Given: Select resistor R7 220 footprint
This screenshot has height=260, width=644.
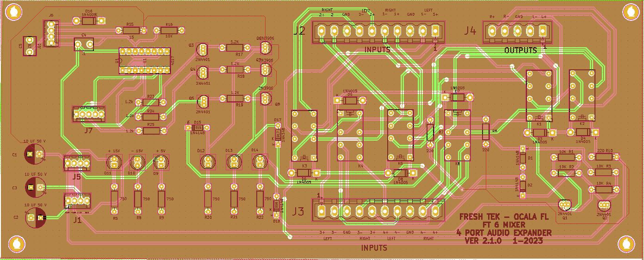Looking at the screenshot, I should (x=430, y=132).
